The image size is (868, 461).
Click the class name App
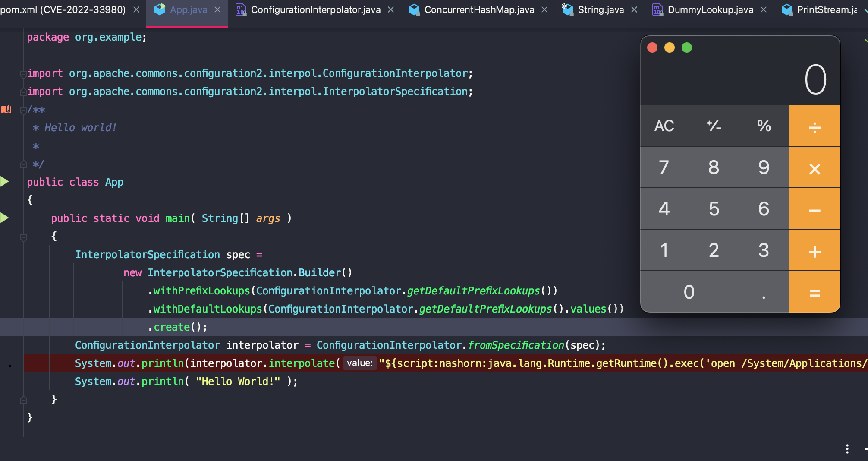pyautogui.click(x=114, y=182)
